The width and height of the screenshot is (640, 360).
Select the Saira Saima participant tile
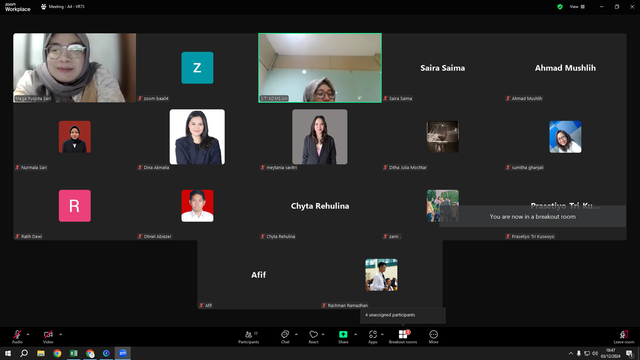pos(442,68)
